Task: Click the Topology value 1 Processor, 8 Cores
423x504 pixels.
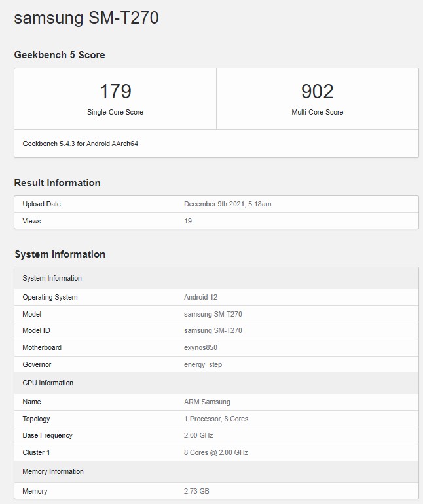Action: pos(216,419)
